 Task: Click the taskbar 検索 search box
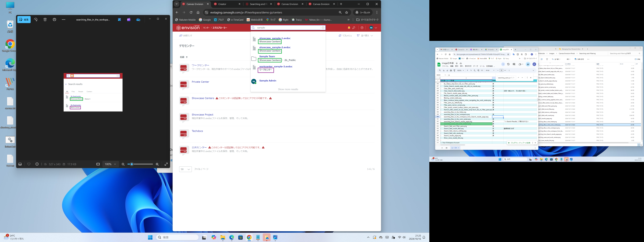click(x=177, y=237)
